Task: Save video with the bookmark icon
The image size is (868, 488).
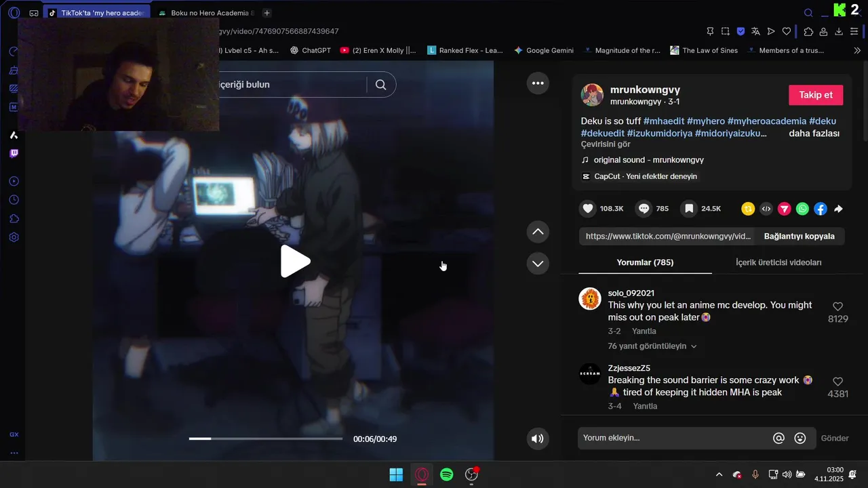Action: click(x=689, y=209)
